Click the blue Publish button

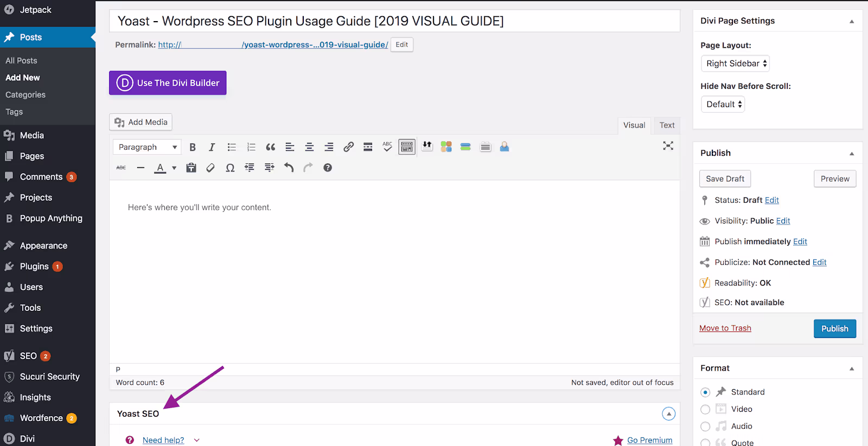(x=835, y=329)
